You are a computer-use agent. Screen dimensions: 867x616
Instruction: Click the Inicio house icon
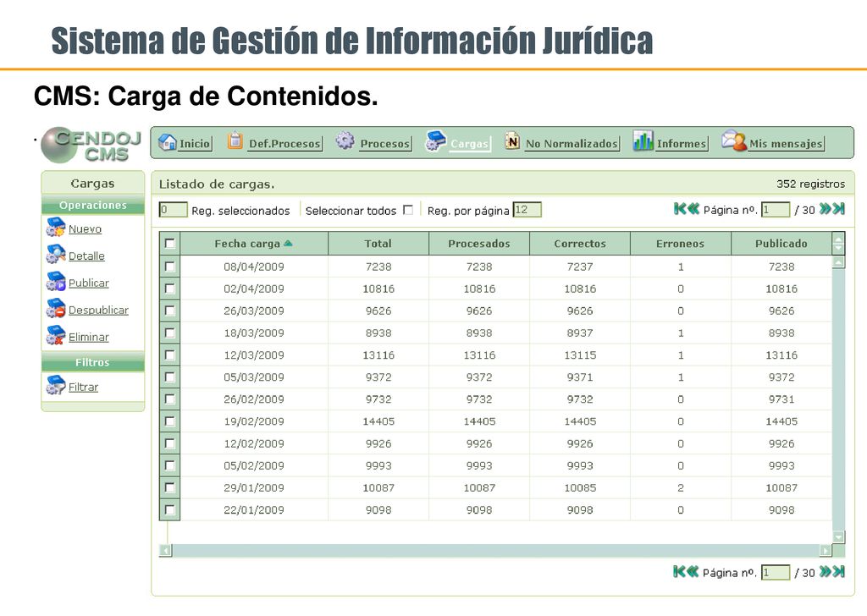[167, 142]
